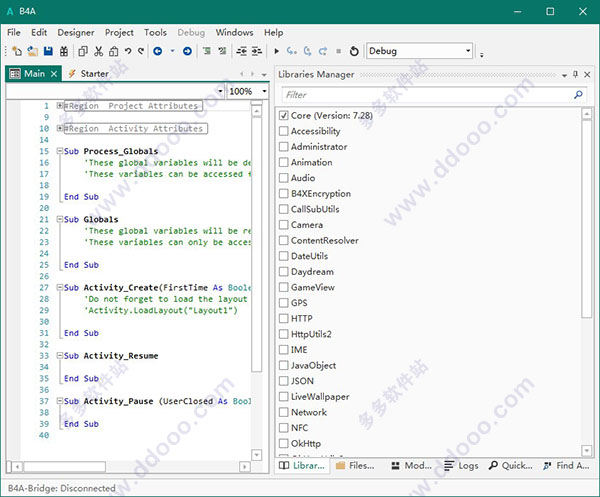
Task: Click the Open project folder icon
Action: point(33,51)
